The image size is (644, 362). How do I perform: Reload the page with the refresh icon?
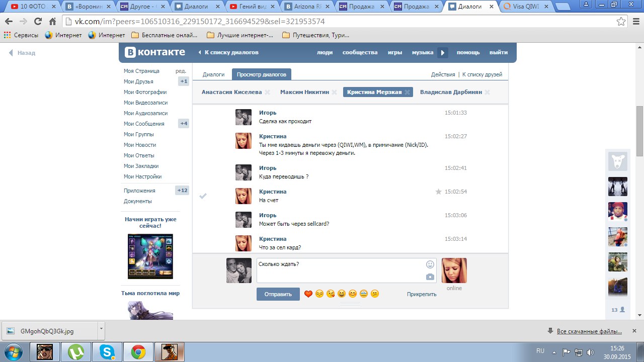click(38, 22)
